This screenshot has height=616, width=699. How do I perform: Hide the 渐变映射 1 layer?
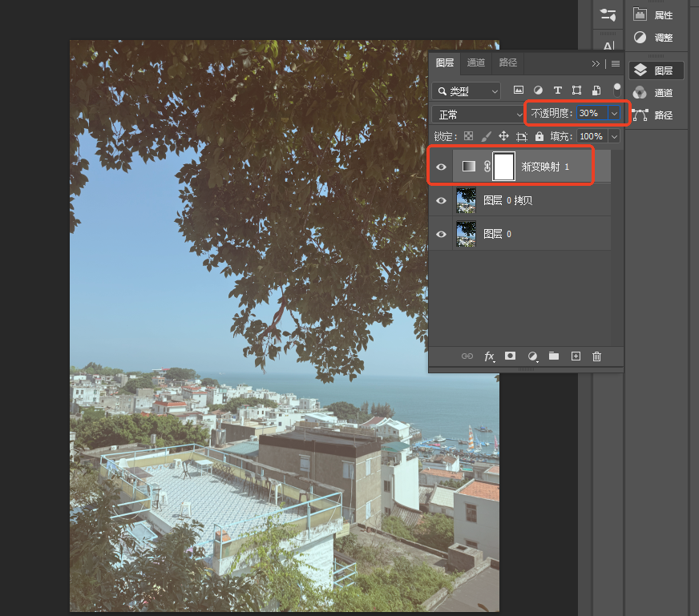pos(441,167)
